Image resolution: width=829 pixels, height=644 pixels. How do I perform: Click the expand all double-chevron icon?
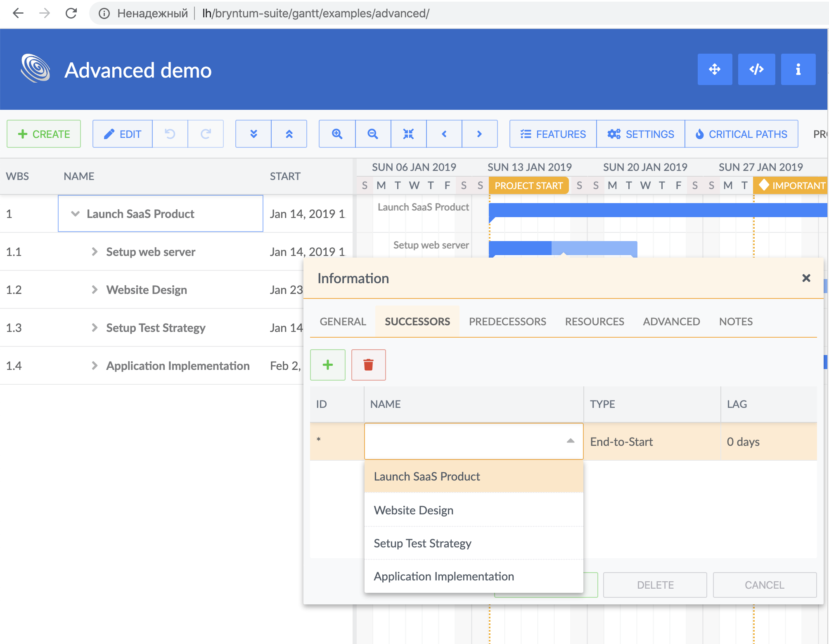pyautogui.click(x=253, y=134)
